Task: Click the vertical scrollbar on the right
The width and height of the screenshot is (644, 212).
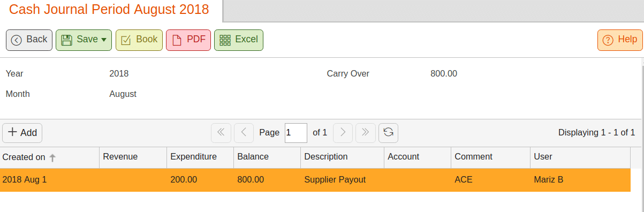Action: 642,134
